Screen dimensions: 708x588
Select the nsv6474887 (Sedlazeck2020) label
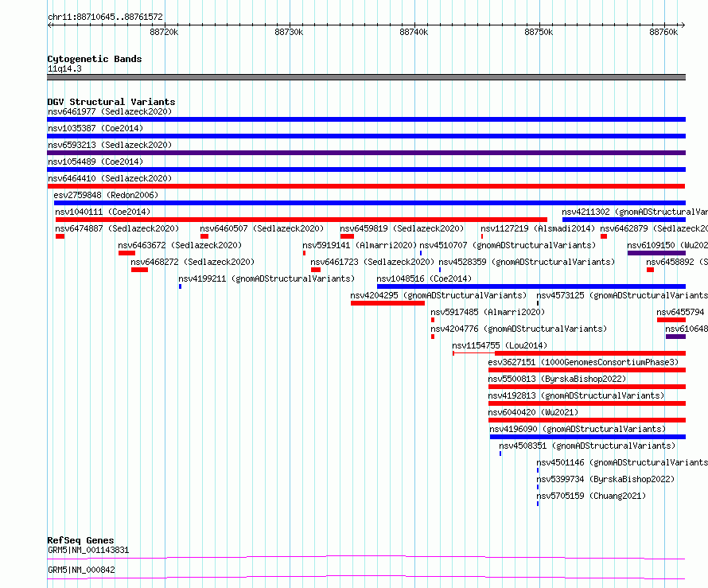[117, 228]
